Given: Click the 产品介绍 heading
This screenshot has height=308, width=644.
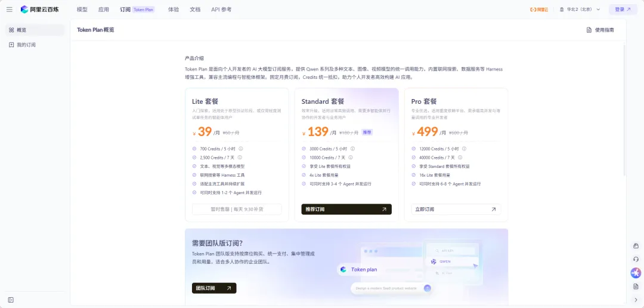Looking at the screenshot, I should click(x=194, y=58).
